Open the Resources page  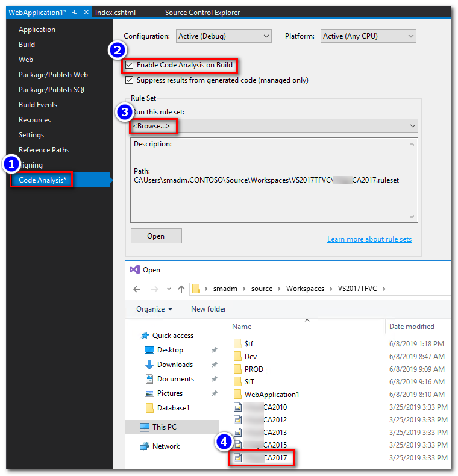tap(34, 120)
